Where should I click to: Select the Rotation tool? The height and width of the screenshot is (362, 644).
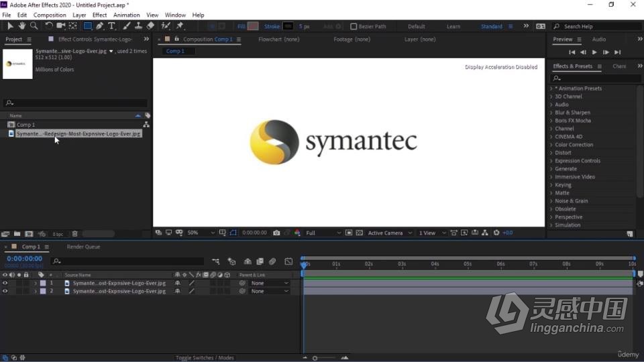coord(48,26)
